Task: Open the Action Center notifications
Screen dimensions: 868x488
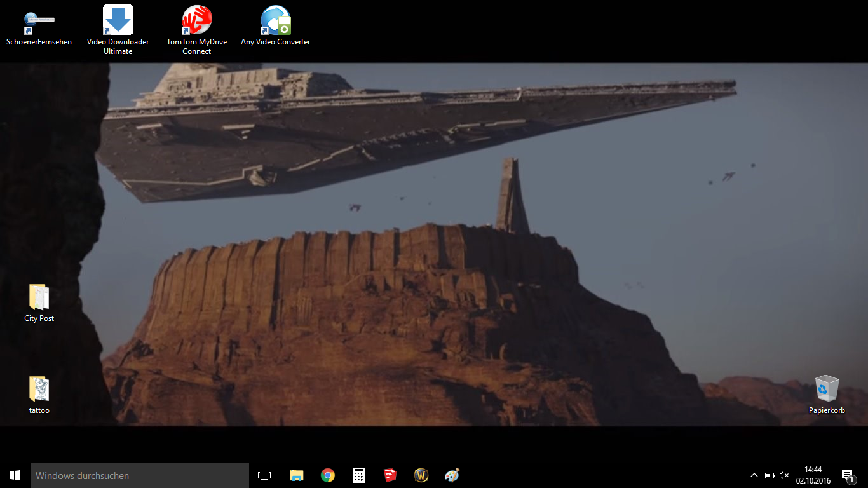Action: [x=847, y=475]
